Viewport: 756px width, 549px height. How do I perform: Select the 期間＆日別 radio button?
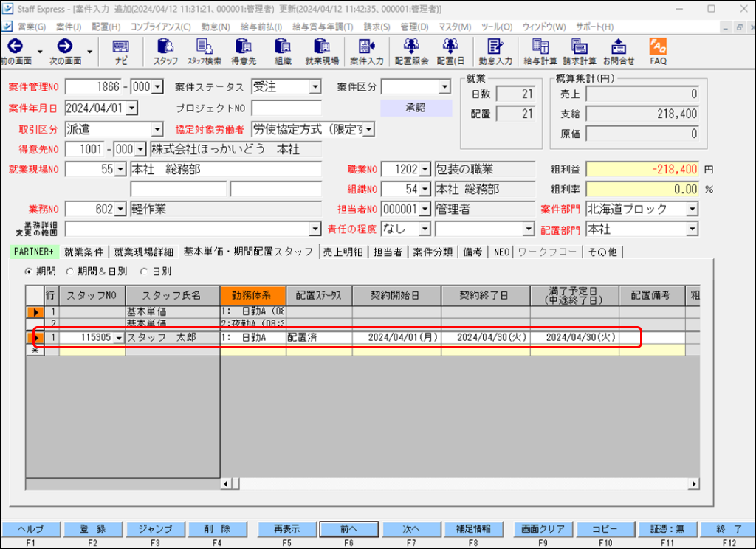tap(71, 272)
